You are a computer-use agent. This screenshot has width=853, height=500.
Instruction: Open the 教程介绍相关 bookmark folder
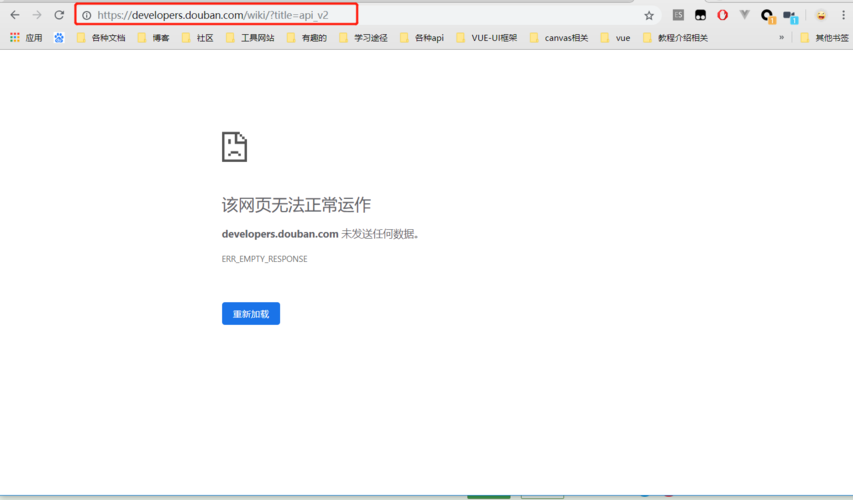tap(675, 38)
